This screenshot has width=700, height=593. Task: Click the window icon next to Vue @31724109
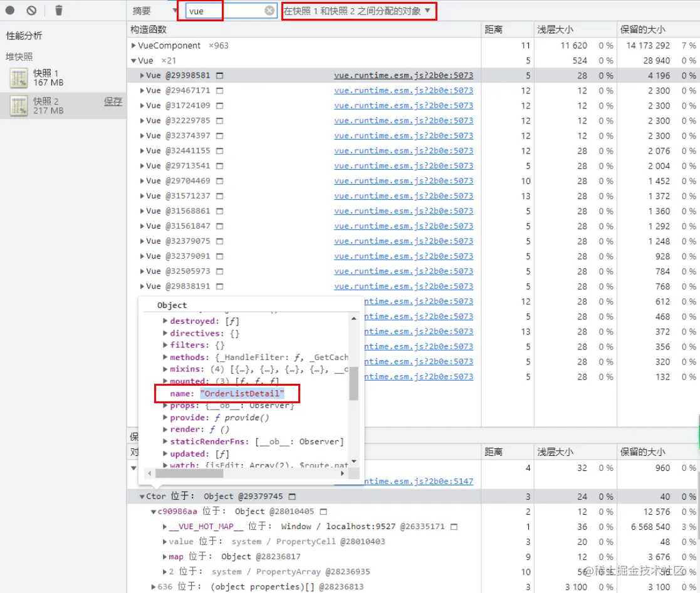pos(219,106)
